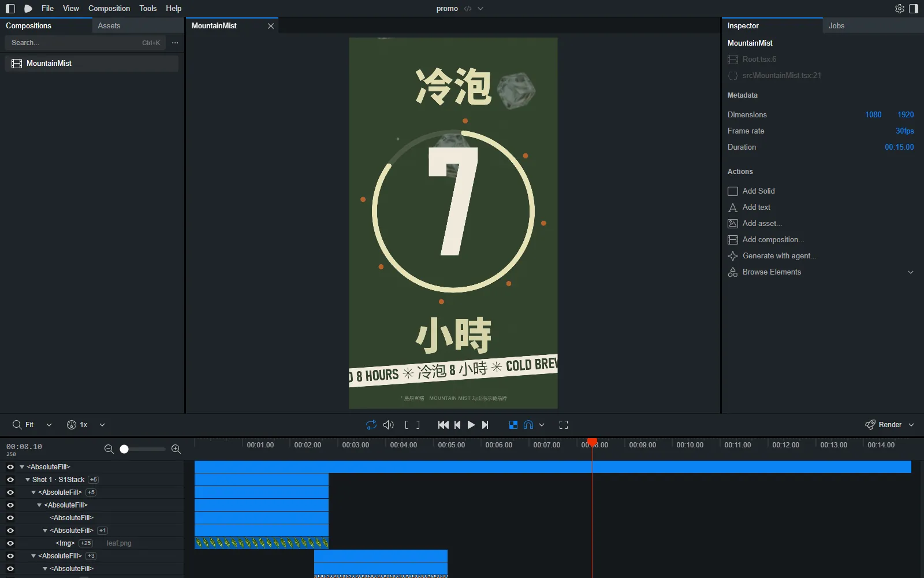Open the playback speed 1x dropdown

[x=102, y=425]
